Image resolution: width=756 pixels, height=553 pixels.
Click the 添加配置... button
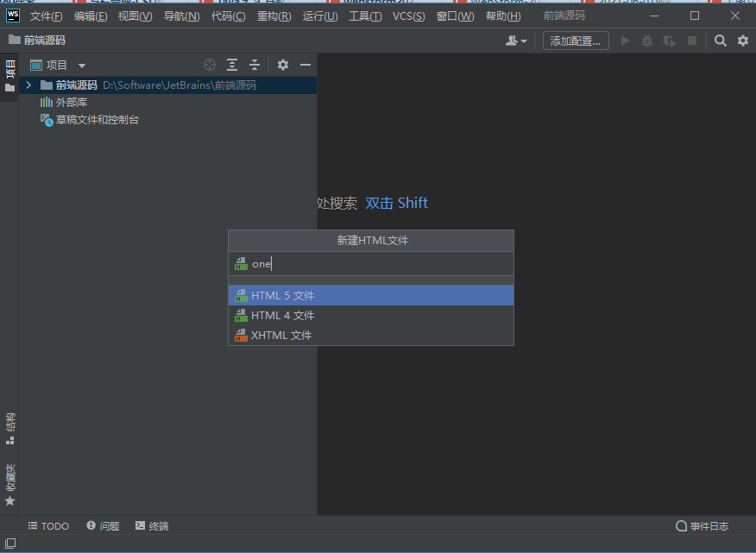point(576,41)
